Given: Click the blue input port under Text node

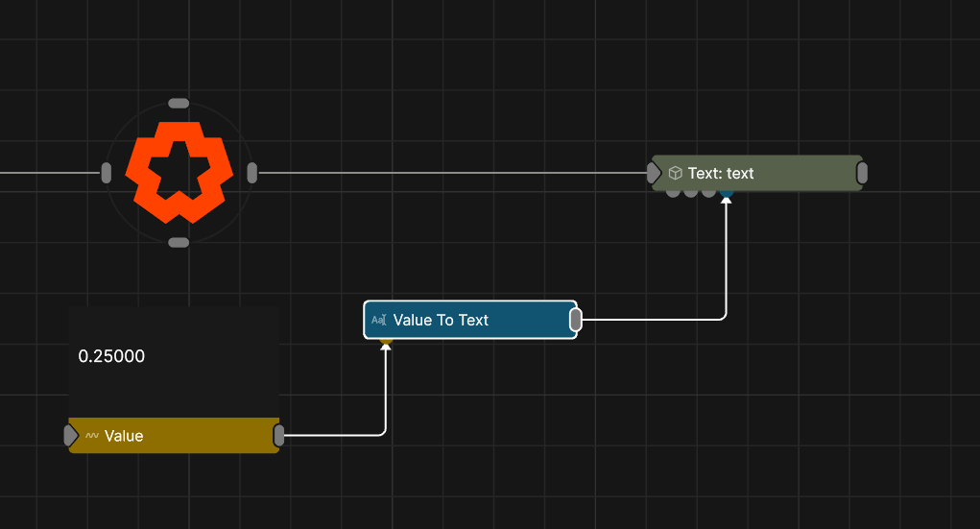Looking at the screenshot, I should coord(727,193).
